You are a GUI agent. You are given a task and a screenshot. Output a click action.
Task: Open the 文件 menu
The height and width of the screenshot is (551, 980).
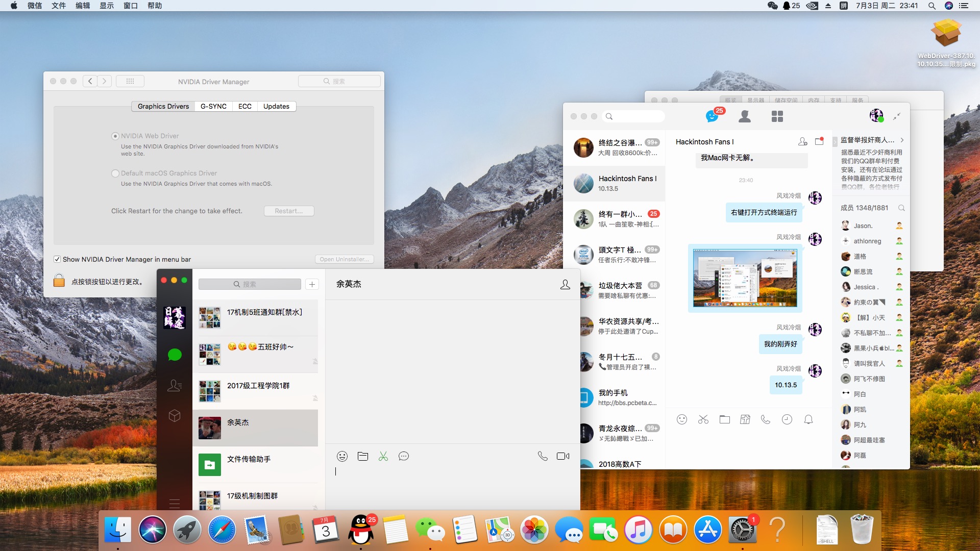(59, 6)
